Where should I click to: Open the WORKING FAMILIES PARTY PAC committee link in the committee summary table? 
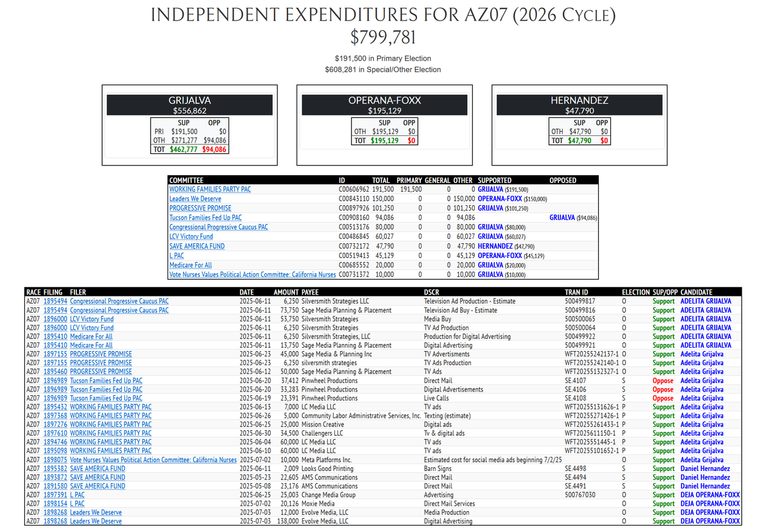210,189
